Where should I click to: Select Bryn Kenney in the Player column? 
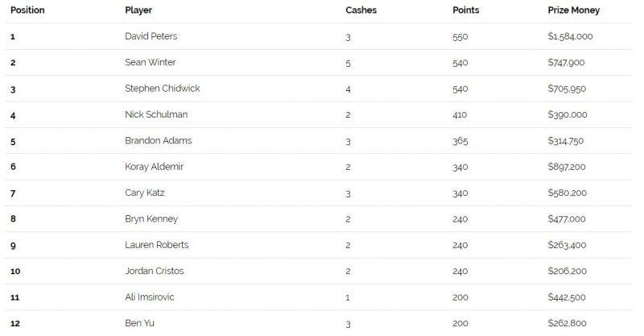click(x=151, y=219)
